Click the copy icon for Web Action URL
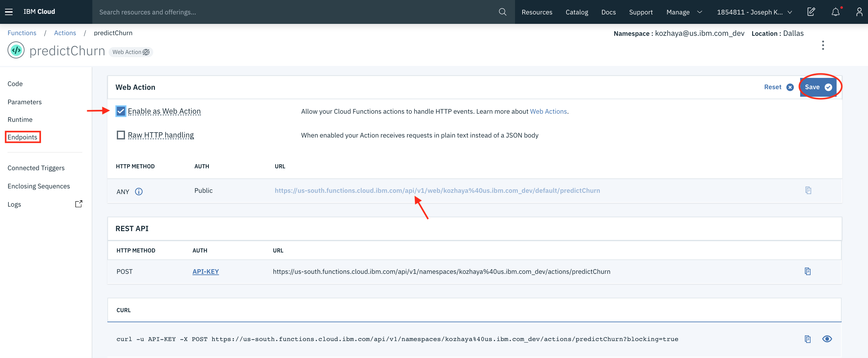 (808, 190)
